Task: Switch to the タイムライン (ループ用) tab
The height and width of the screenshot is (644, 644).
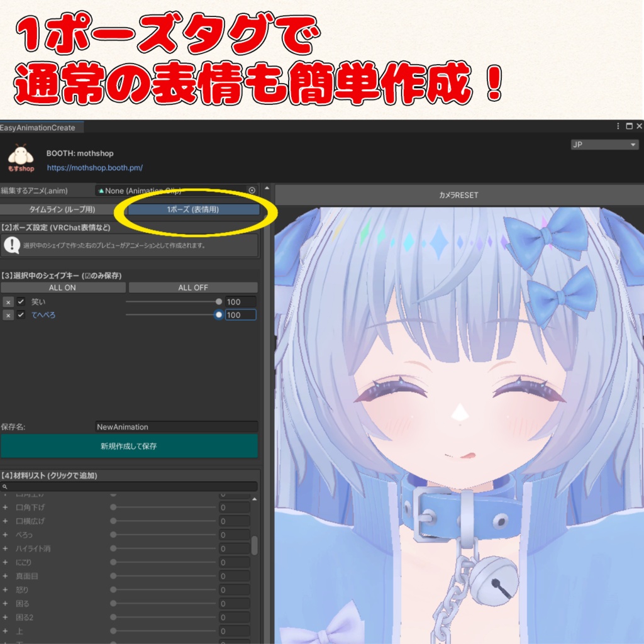Action: click(62, 209)
